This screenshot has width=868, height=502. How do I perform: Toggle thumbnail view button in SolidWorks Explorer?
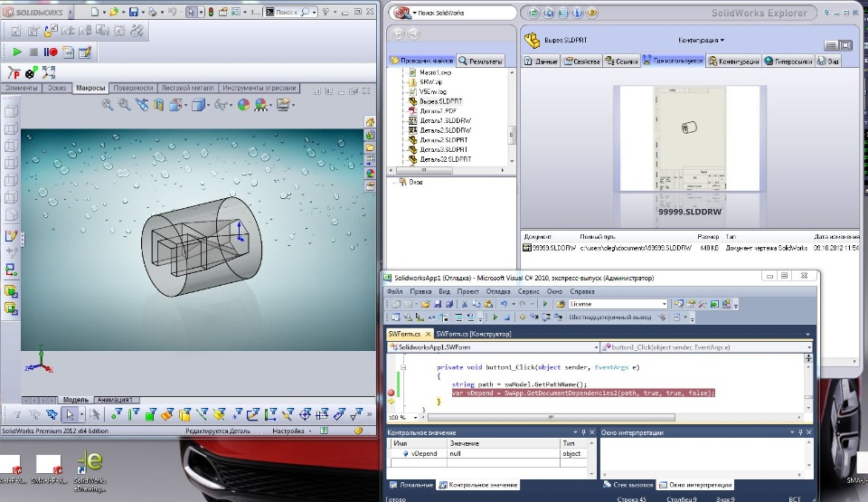(x=845, y=45)
